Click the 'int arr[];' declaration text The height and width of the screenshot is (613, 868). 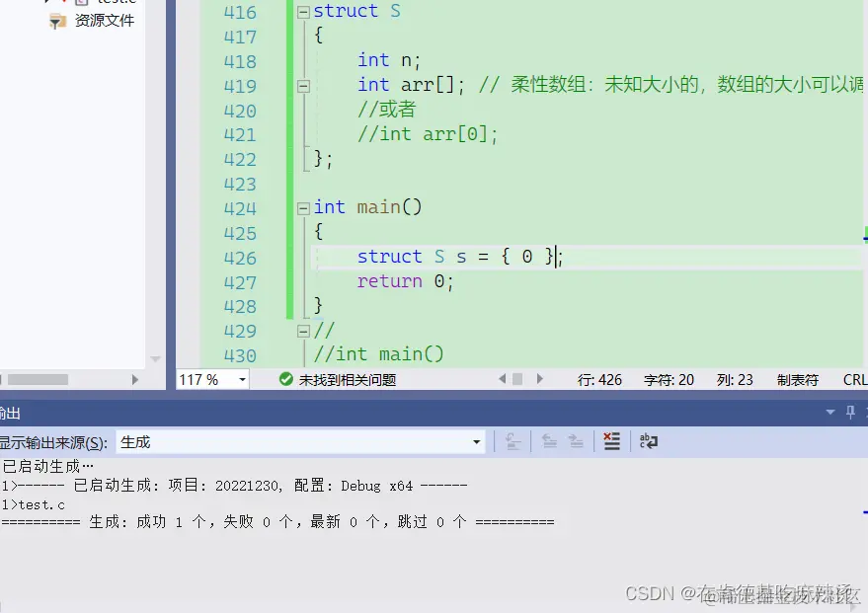pyautogui.click(x=410, y=85)
